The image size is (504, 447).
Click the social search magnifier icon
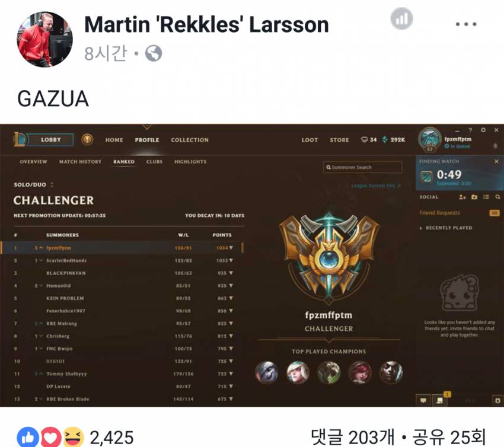pyautogui.click(x=497, y=197)
